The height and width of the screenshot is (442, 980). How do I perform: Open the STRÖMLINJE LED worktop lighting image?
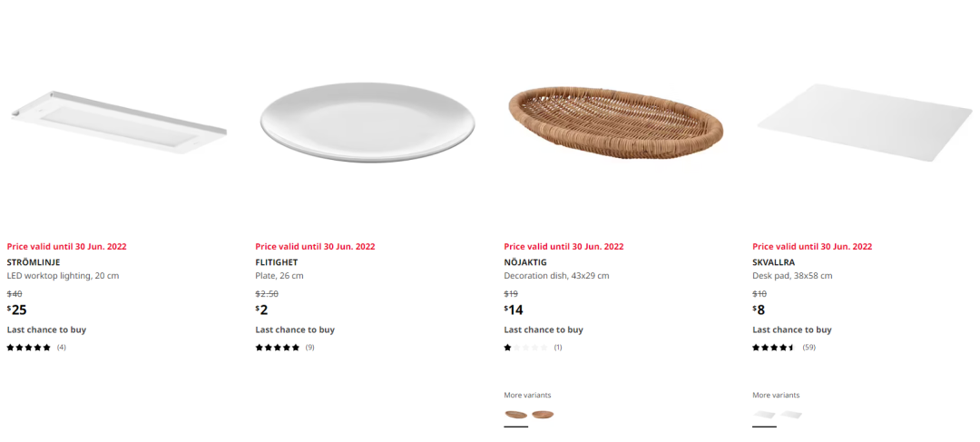click(x=119, y=123)
